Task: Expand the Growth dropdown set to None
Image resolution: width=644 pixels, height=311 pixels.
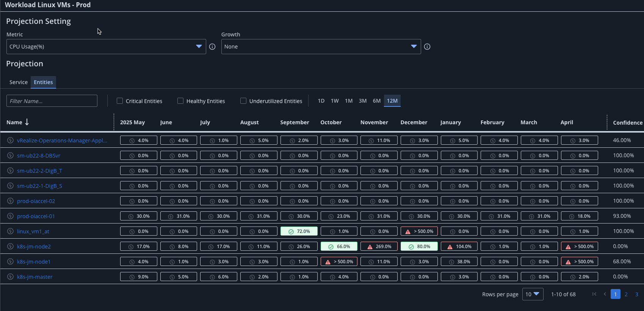Action: [321, 47]
